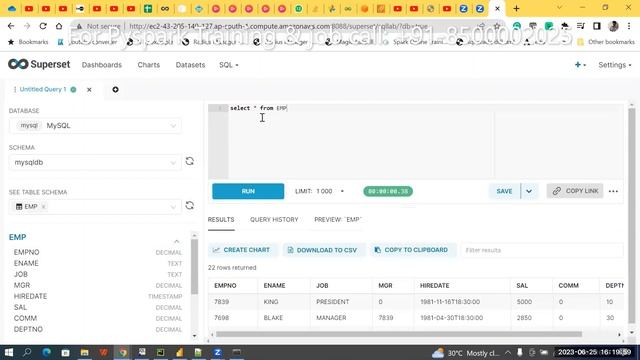Open the Charts menu item
The image size is (640, 360).
pyautogui.click(x=149, y=65)
